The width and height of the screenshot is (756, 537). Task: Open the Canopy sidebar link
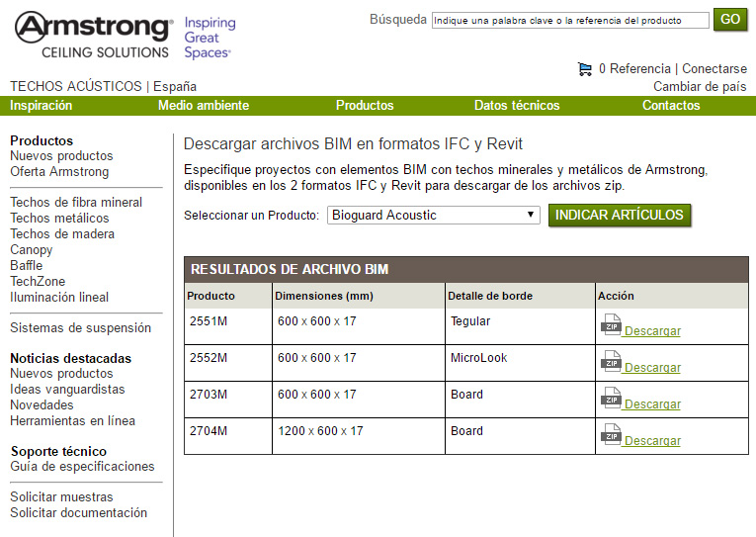[32, 250]
